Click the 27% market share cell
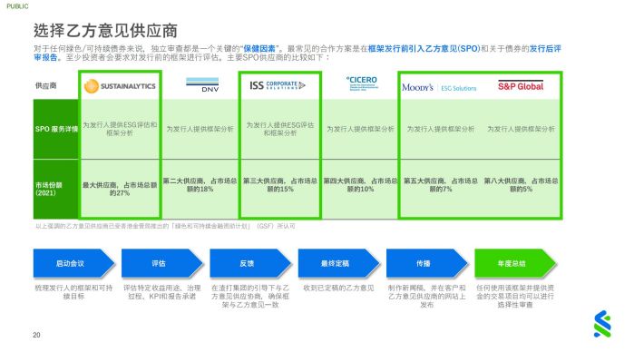The image size is (644, 362). coord(120,189)
